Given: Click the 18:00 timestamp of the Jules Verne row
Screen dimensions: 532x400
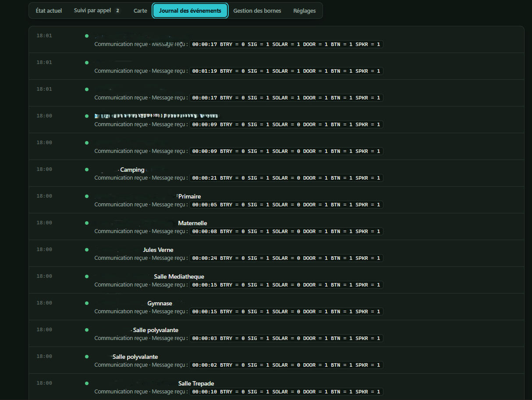Looking at the screenshot, I should click(x=44, y=249).
